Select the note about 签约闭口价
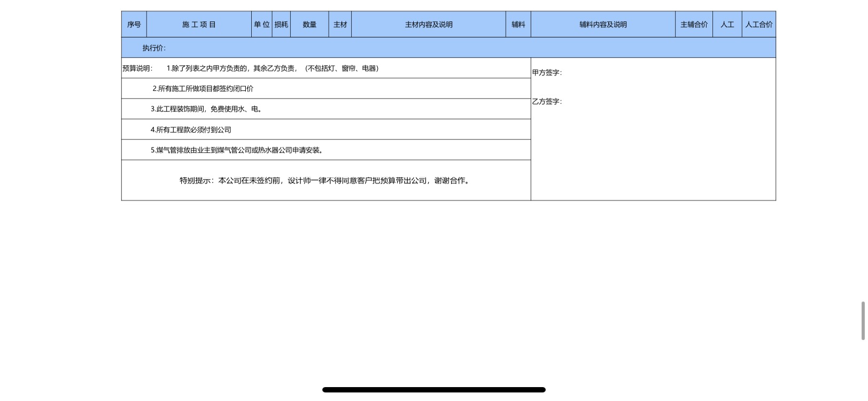Screen dimensions: 868x401 click(x=203, y=89)
